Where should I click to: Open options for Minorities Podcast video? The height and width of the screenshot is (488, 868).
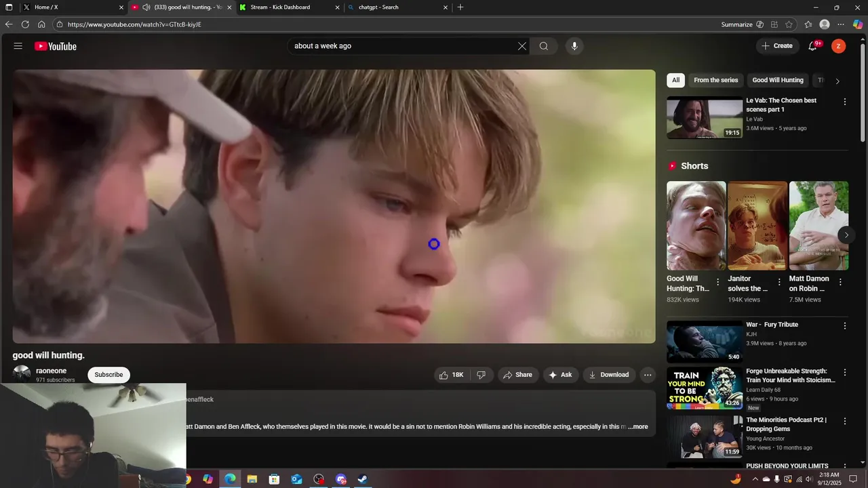click(845, 421)
